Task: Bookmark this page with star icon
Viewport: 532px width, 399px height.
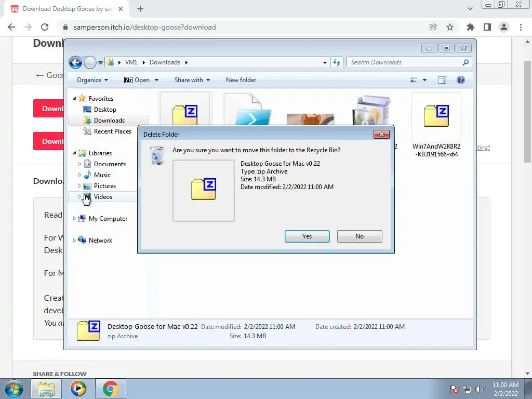Action: click(450, 27)
